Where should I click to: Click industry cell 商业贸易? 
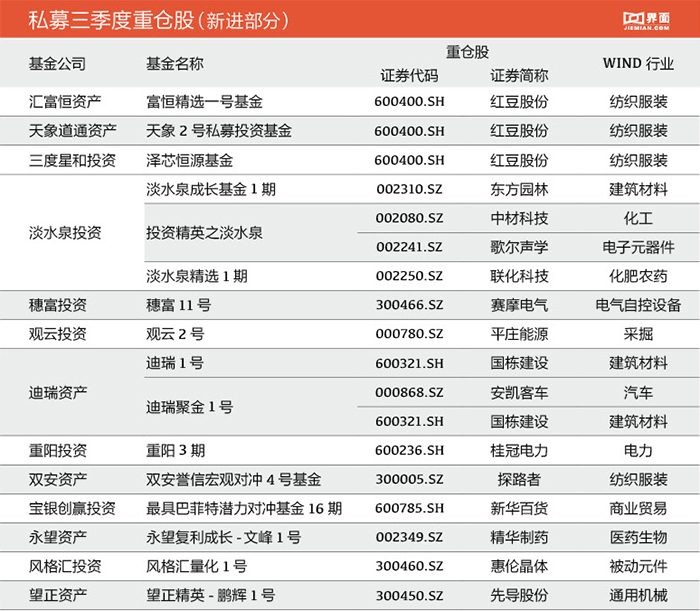click(x=638, y=508)
